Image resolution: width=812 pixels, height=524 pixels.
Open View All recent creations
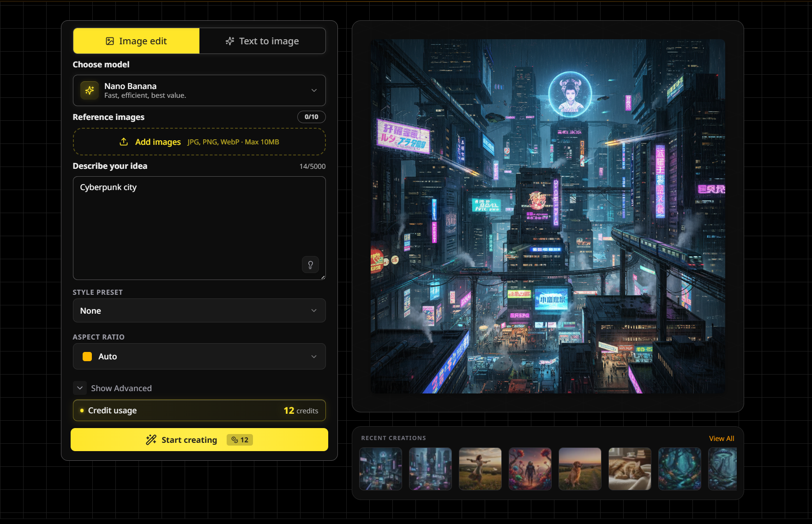[722, 438]
